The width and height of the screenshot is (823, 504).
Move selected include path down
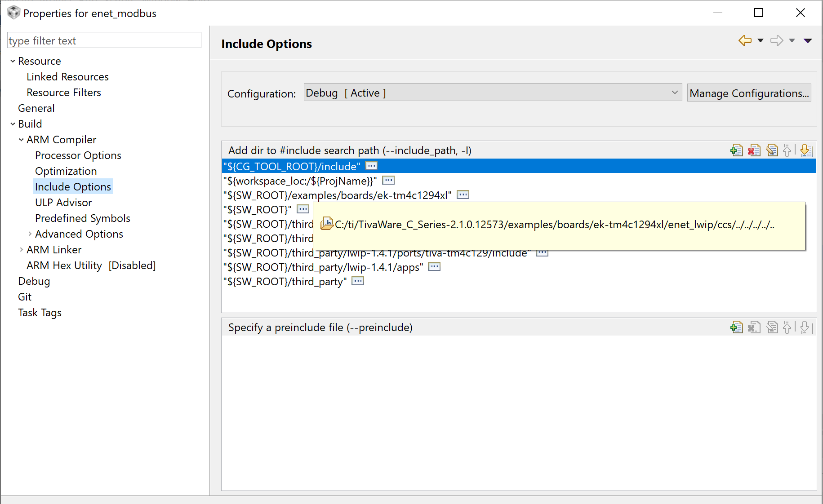[805, 150]
